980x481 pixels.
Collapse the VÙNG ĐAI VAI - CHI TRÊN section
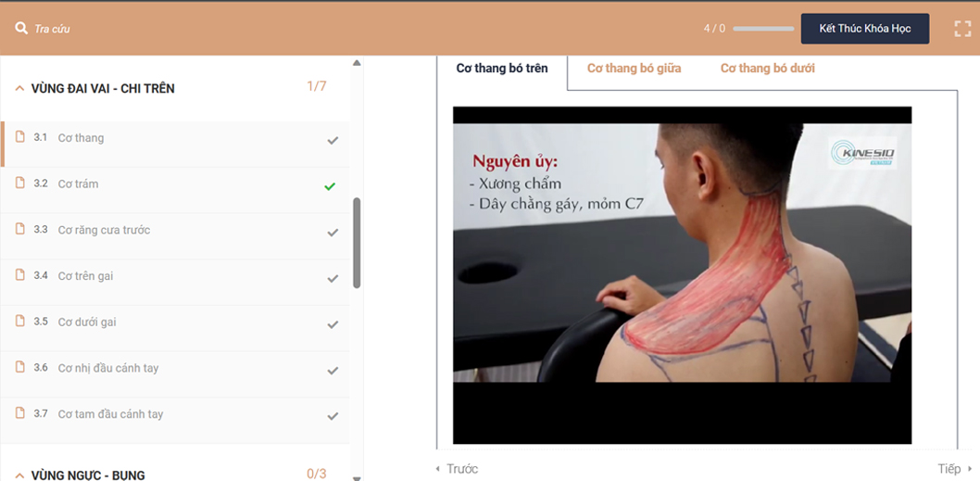click(x=19, y=88)
